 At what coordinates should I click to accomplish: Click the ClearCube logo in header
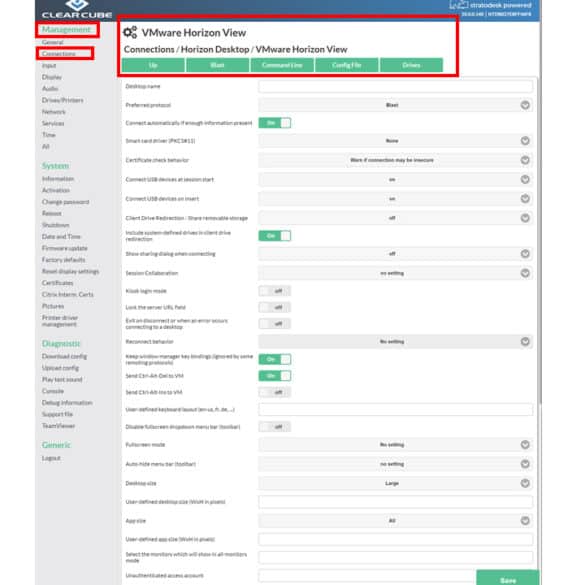pyautogui.click(x=77, y=10)
